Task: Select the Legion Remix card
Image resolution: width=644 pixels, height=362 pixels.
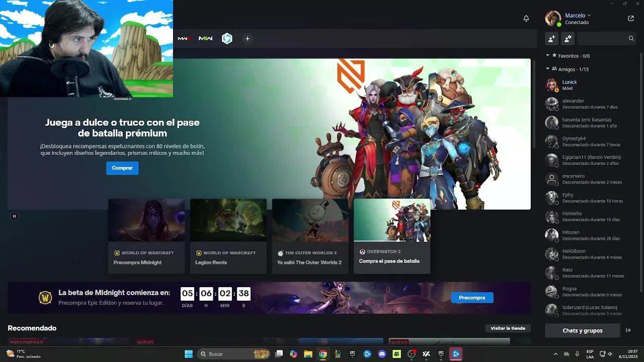Action: coord(228,236)
